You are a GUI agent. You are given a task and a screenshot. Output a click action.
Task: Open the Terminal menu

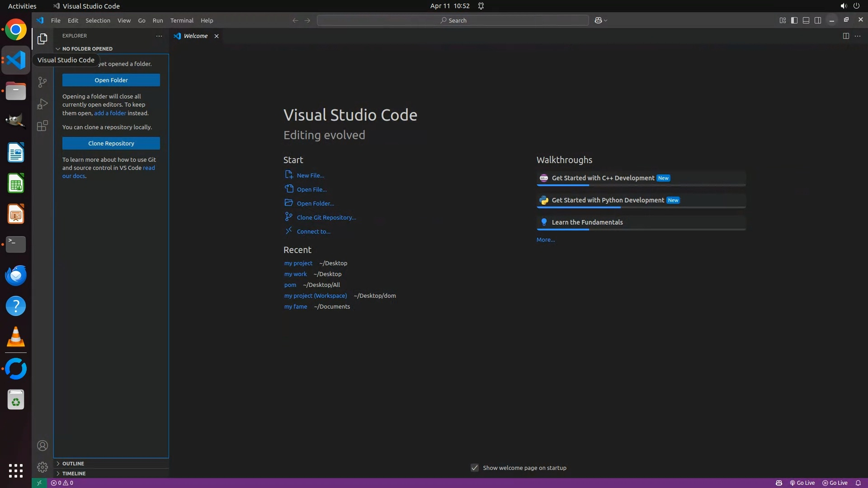pyautogui.click(x=181, y=20)
